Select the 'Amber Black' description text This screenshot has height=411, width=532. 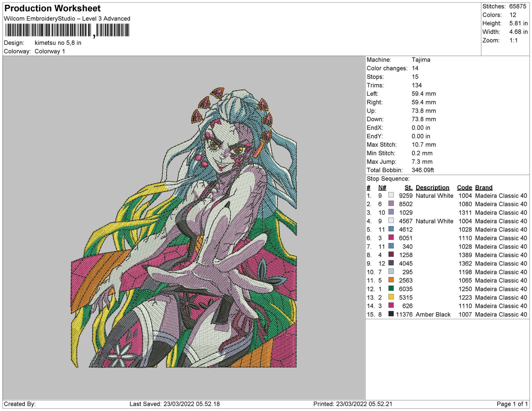point(433,314)
